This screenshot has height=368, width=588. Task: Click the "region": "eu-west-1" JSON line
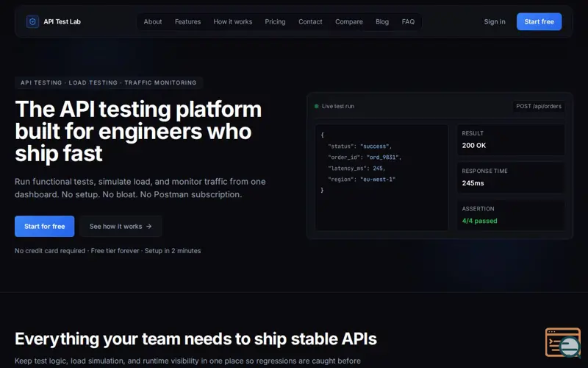pyautogui.click(x=362, y=180)
